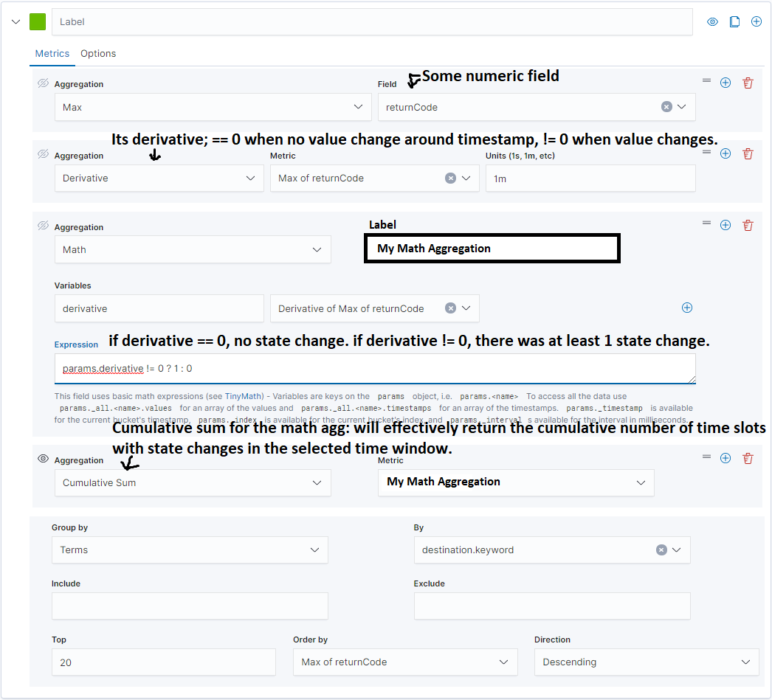Collapse the series with the top-left chevron
772x700 pixels.
(x=16, y=21)
